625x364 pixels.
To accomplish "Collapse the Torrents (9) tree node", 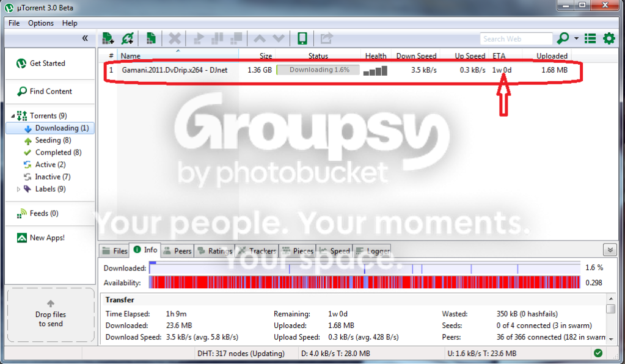I will click(x=13, y=116).
